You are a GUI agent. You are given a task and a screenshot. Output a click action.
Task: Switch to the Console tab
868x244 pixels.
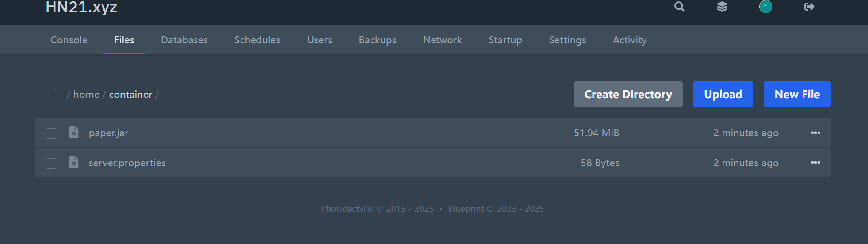[x=69, y=40]
